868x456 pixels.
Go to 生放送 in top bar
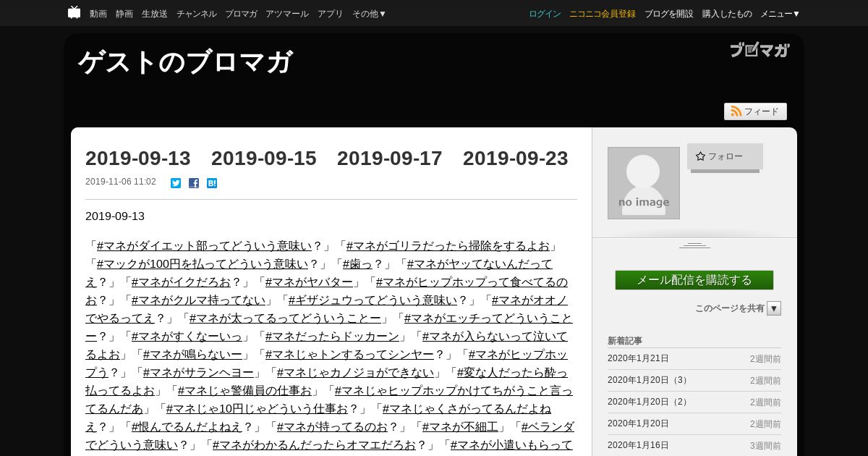(155, 14)
